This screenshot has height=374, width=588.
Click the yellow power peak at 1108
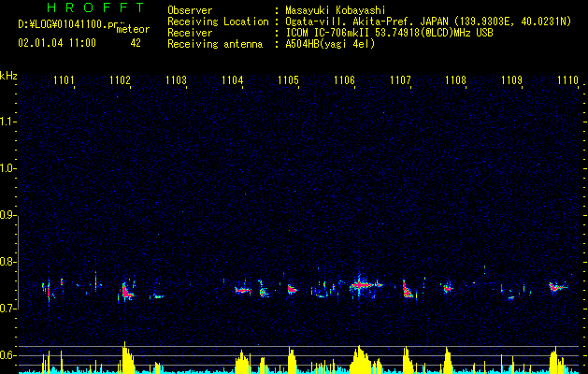point(448,361)
